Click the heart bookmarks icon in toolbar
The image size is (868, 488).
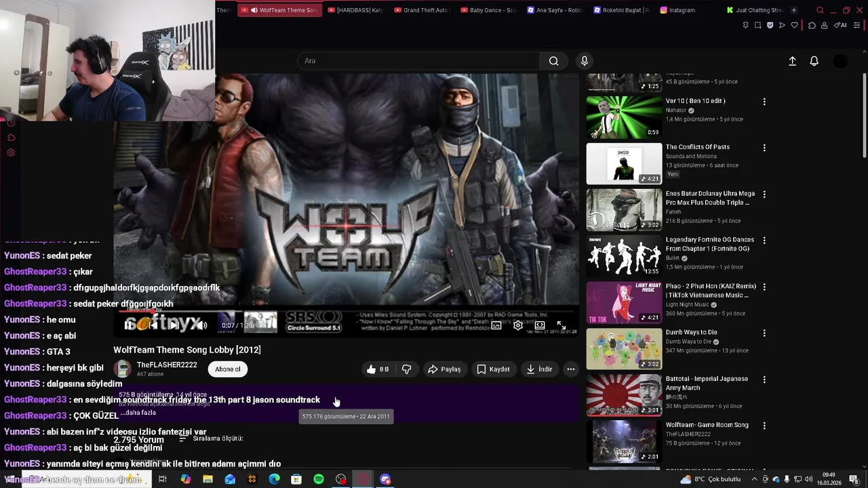(x=795, y=25)
